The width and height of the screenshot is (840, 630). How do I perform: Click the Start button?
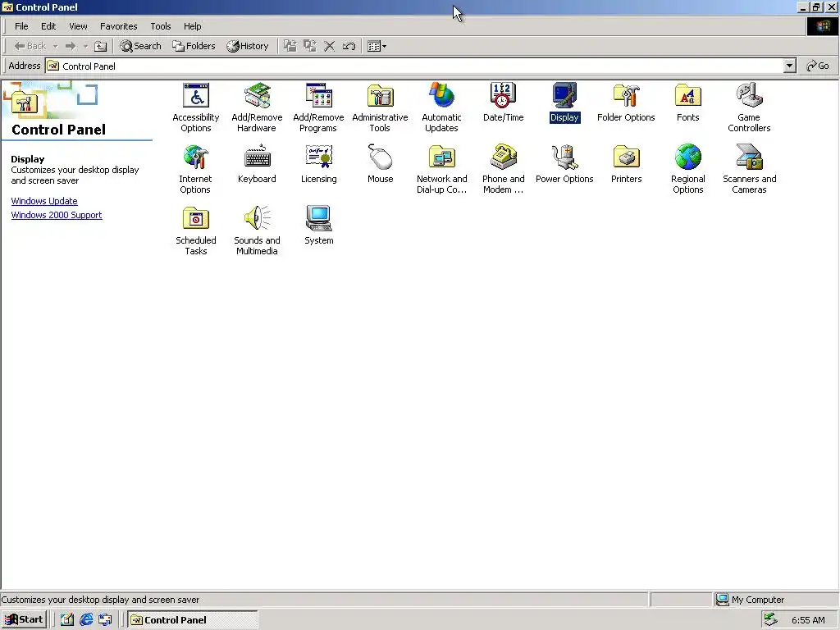tap(24, 620)
